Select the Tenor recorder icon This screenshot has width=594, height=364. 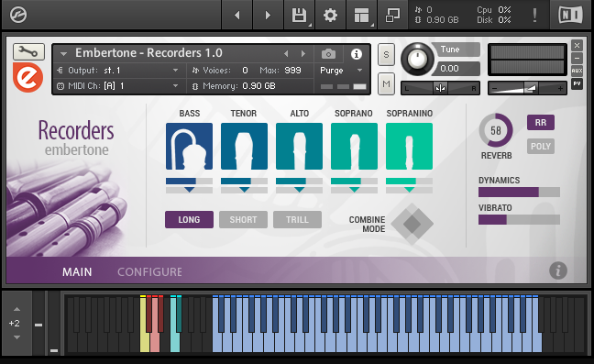[x=244, y=146]
